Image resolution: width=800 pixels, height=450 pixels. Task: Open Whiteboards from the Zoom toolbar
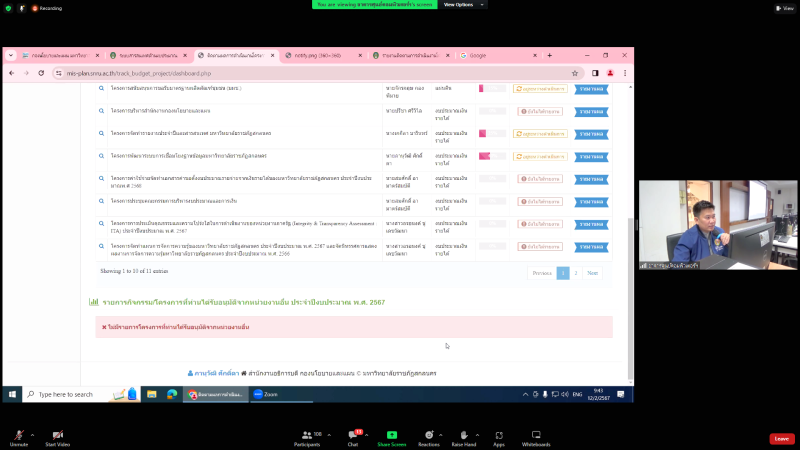[x=536, y=435]
